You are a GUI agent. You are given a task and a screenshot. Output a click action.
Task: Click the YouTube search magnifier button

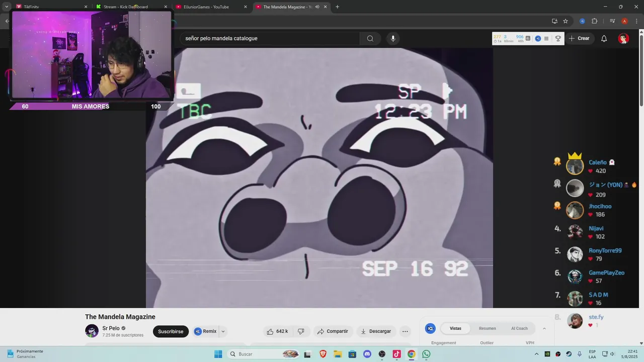pyautogui.click(x=370, y=38)
